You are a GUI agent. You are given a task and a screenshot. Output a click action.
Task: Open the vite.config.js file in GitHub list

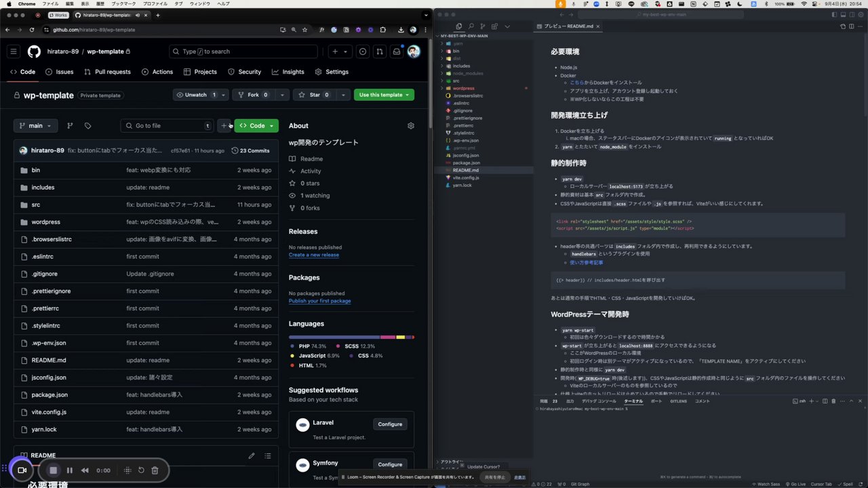click(49, 412)
